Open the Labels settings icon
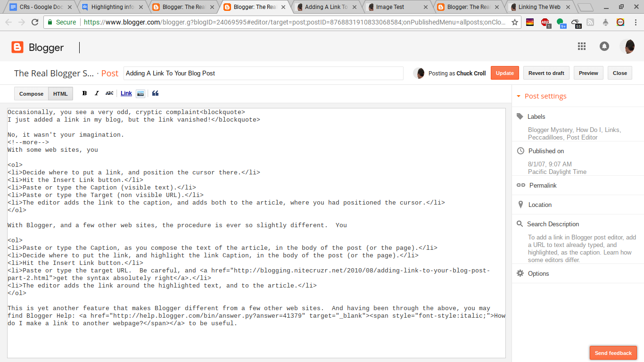The image size is (644, 362). point(520,116)
